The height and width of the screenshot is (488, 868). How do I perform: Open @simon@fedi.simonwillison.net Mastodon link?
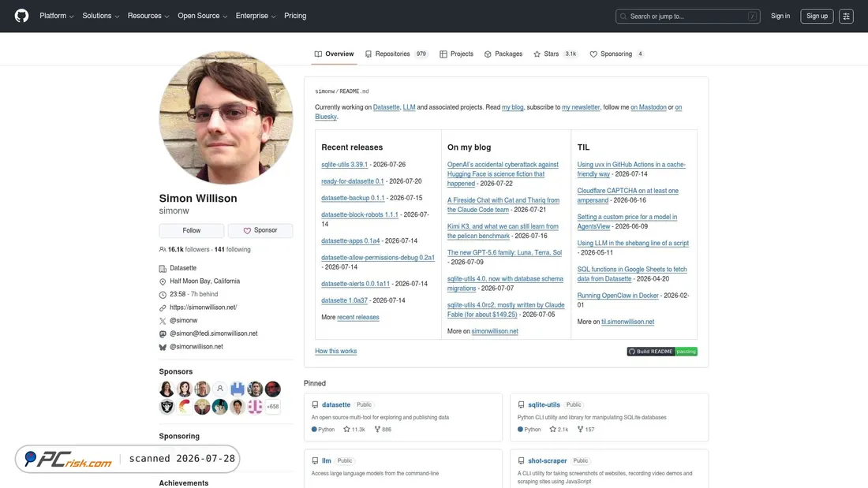[214, 334]
